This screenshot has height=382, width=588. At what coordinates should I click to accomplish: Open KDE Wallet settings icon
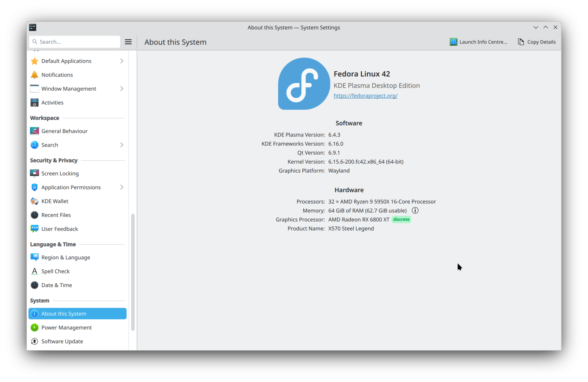click(35, 201)
